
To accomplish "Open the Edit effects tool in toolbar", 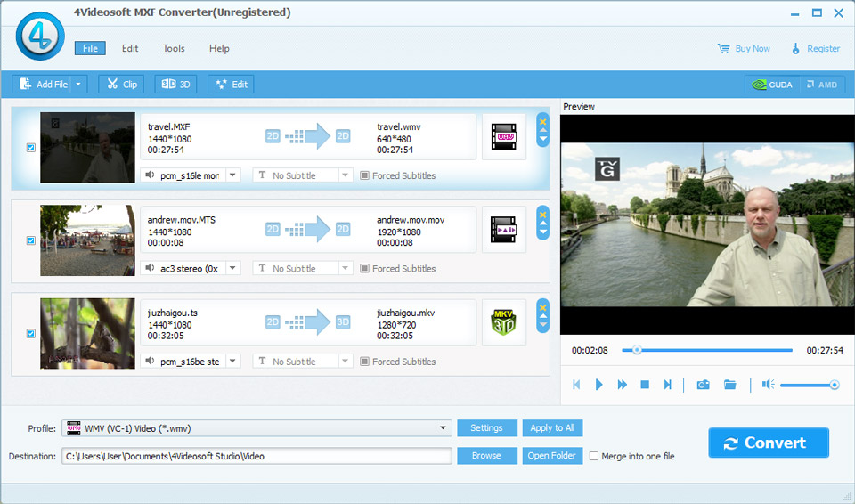I will pyautogui.click(x=232, y=84).
